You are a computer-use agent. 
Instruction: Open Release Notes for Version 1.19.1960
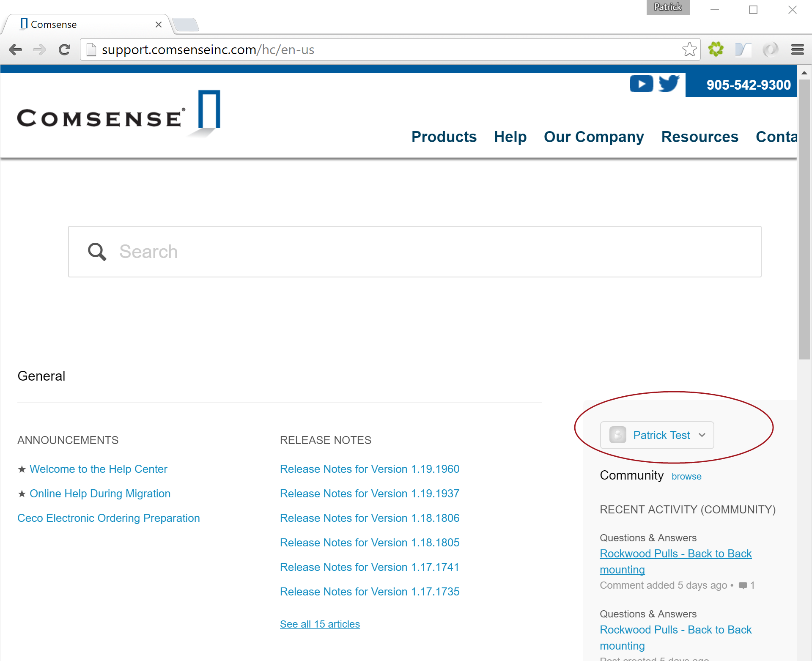pos(370,469)
